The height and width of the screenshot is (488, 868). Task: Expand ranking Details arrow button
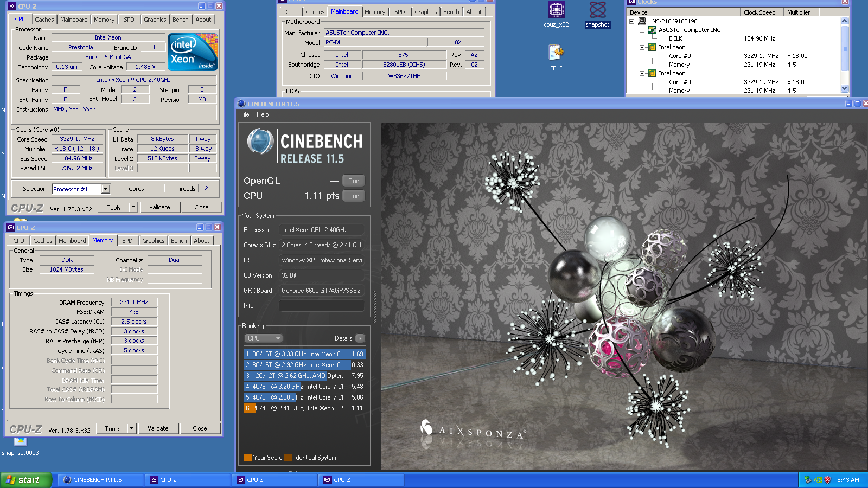pyautogui.click(x=360, y=338)
